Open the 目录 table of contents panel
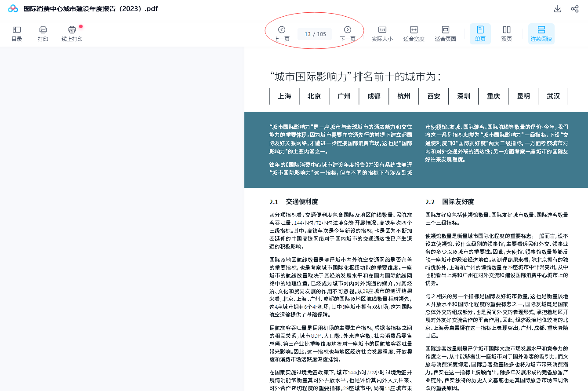The height and width of the screenshot is (391, 588). coord(17,33)
